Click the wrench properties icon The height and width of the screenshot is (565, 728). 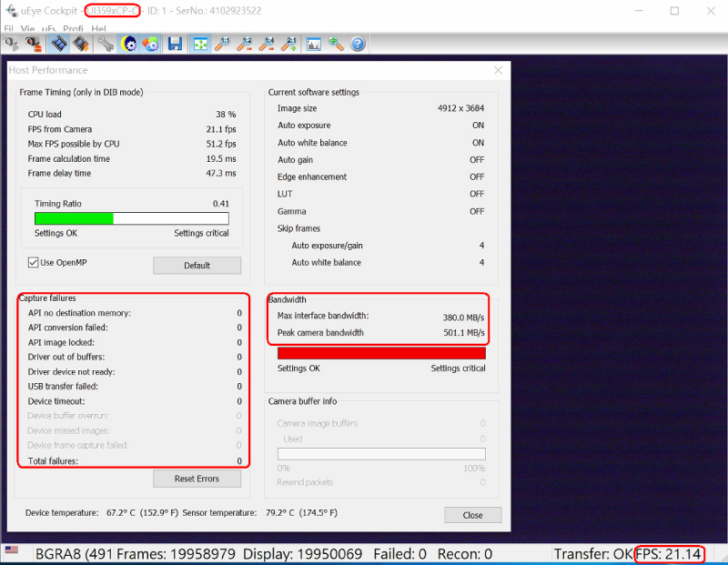[x=106, y=44]
